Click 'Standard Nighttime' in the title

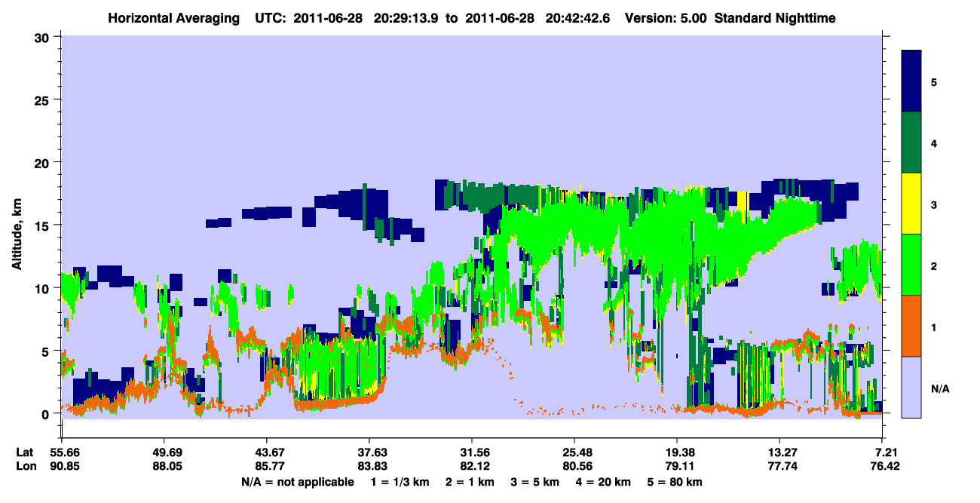click(774, 17)
